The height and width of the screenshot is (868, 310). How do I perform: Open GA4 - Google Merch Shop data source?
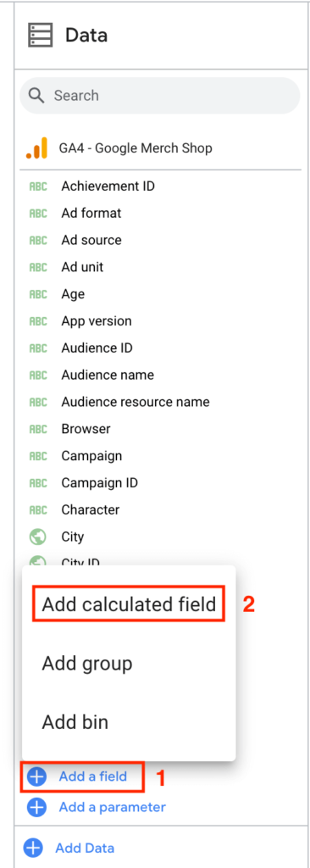136,148
